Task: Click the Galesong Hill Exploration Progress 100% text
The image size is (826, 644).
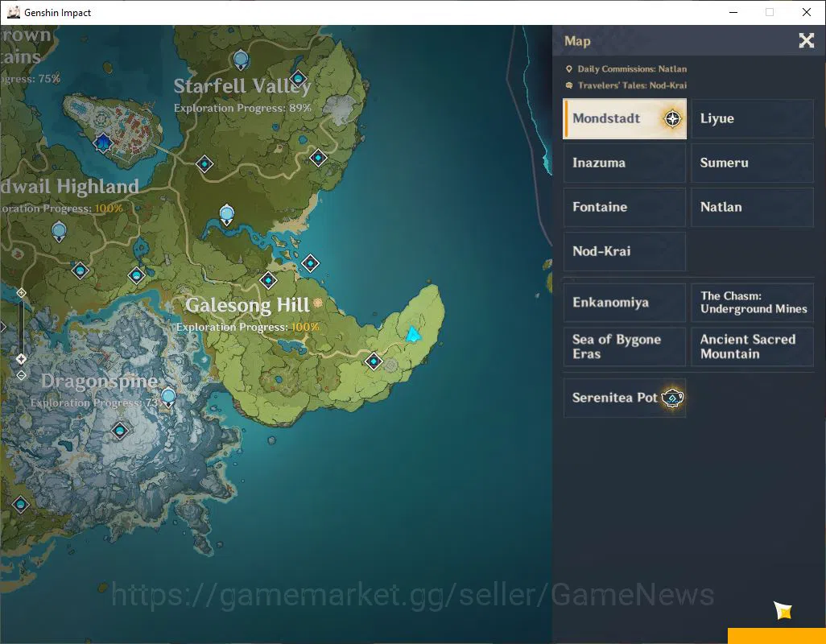Action: (x=248, y=327)
